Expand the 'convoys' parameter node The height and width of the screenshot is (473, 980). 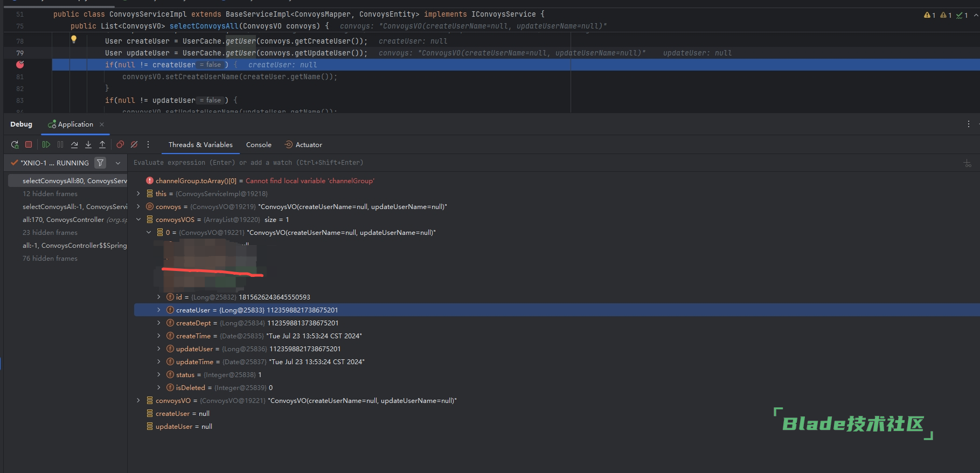[138, 206]
